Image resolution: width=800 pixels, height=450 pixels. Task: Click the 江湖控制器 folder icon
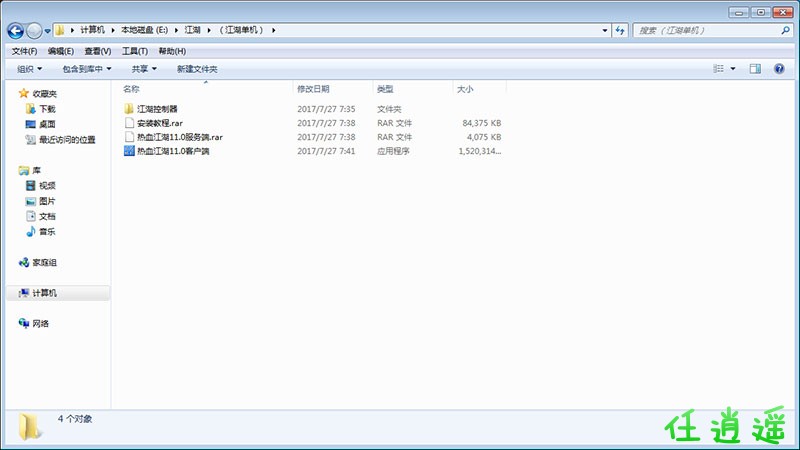[129, 109]
